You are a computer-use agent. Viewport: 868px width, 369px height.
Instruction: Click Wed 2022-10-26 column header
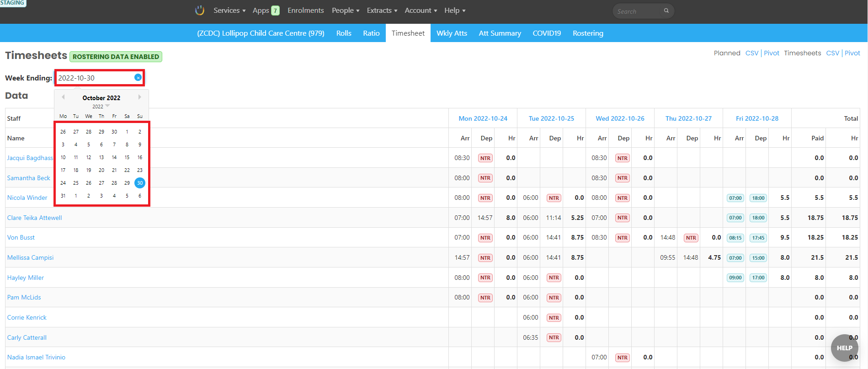620,118
